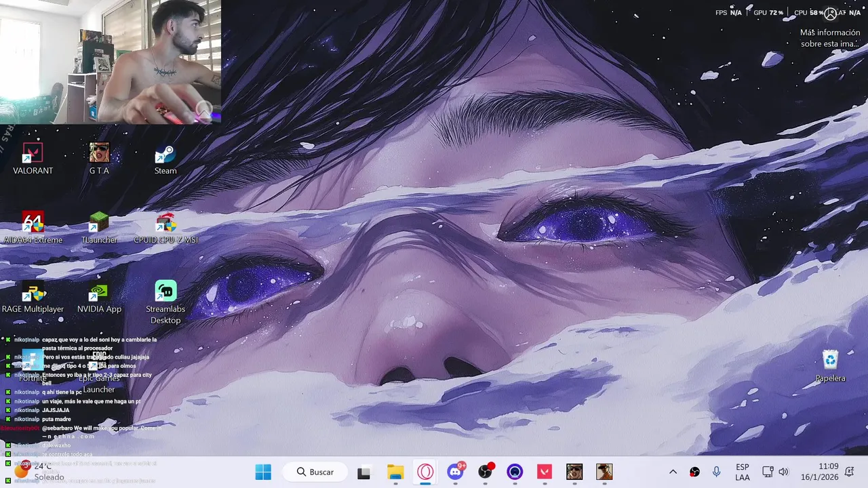Open network quick settings from tray
The image size is (868, 488).
coord(768,472)
